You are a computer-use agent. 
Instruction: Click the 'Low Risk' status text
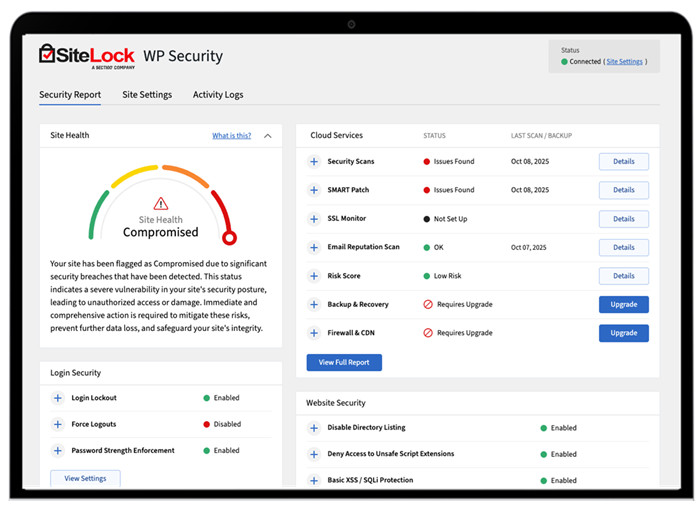pos(448,276)
